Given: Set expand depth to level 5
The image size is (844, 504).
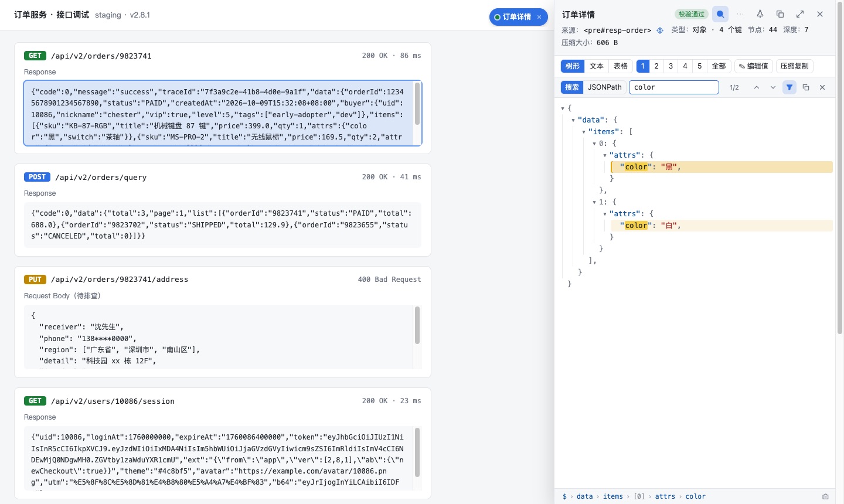Looking at the screenshot, I should click(x=699, y=66).
